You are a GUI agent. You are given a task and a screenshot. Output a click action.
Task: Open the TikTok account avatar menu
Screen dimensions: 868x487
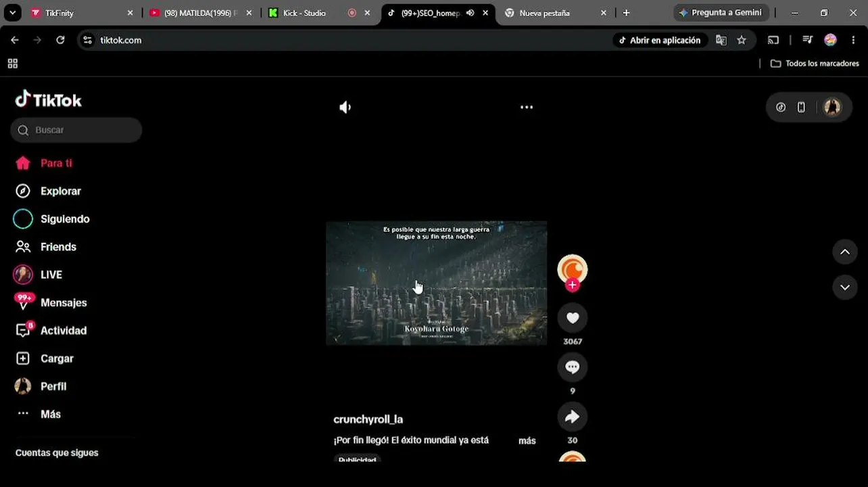tap(832, 107)
